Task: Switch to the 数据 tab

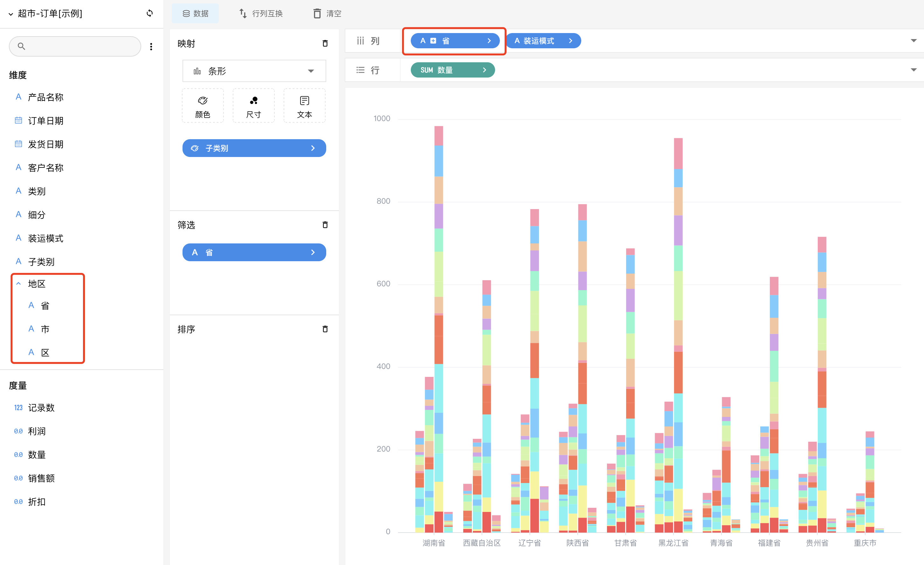Action: [x=195, y=13]
